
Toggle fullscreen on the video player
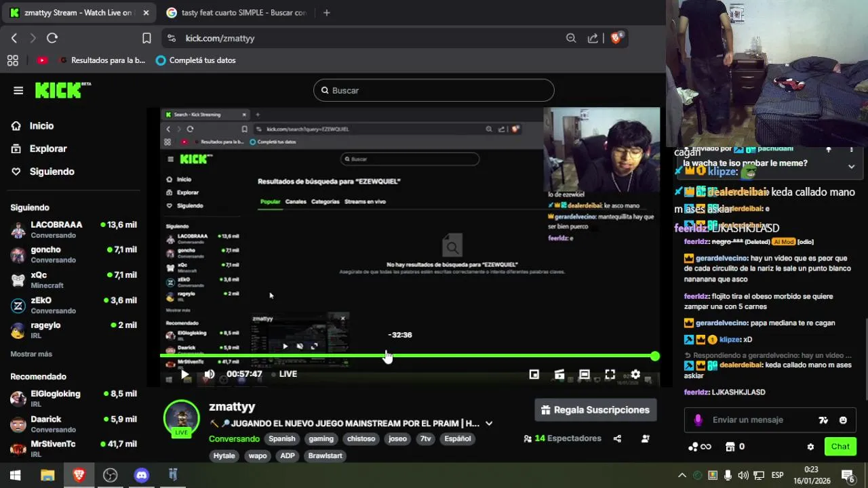(x=610, y=374)
